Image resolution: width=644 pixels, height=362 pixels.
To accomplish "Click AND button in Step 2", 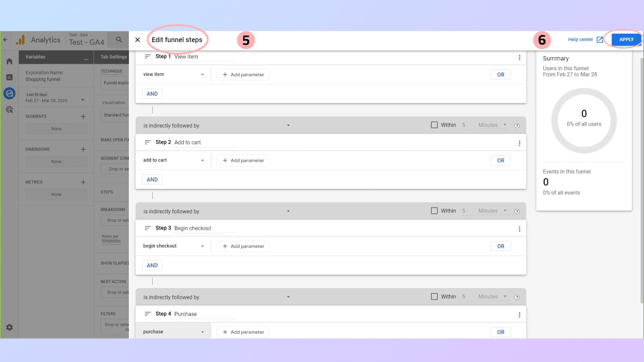I will (x=152, y=179).
